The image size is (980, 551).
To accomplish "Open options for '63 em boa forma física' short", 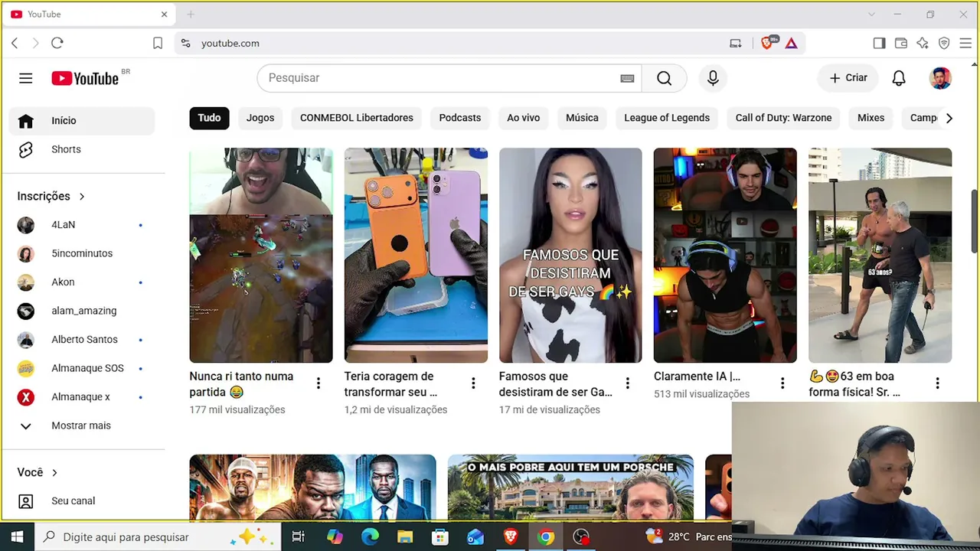I will coord(937,383).
